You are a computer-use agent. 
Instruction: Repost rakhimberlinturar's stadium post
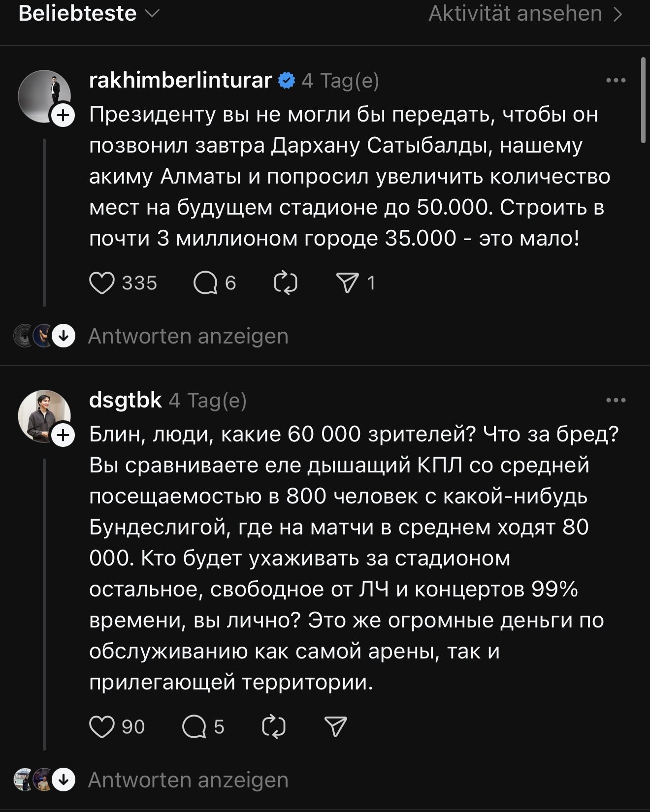[286, 283]
